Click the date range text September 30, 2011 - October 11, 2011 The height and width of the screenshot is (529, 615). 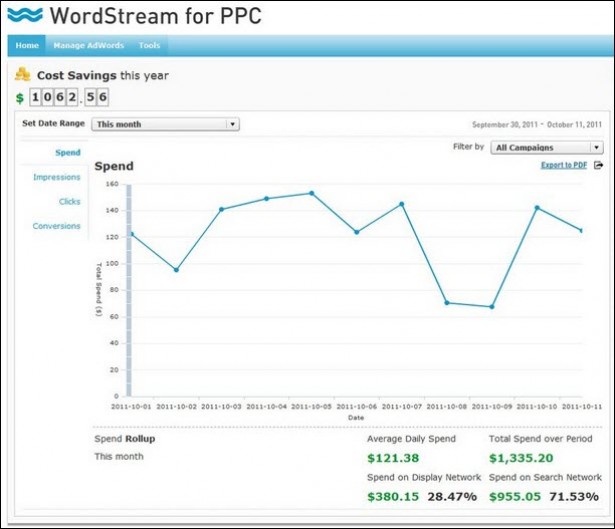[537, 125]
